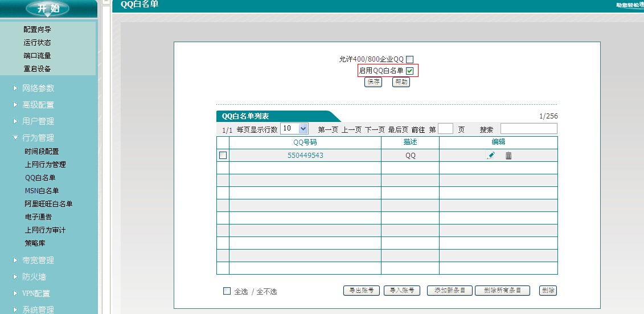Expand the 高级配置 menu section
The width and height of the screenshot is (644, 314).
point(38,105)
